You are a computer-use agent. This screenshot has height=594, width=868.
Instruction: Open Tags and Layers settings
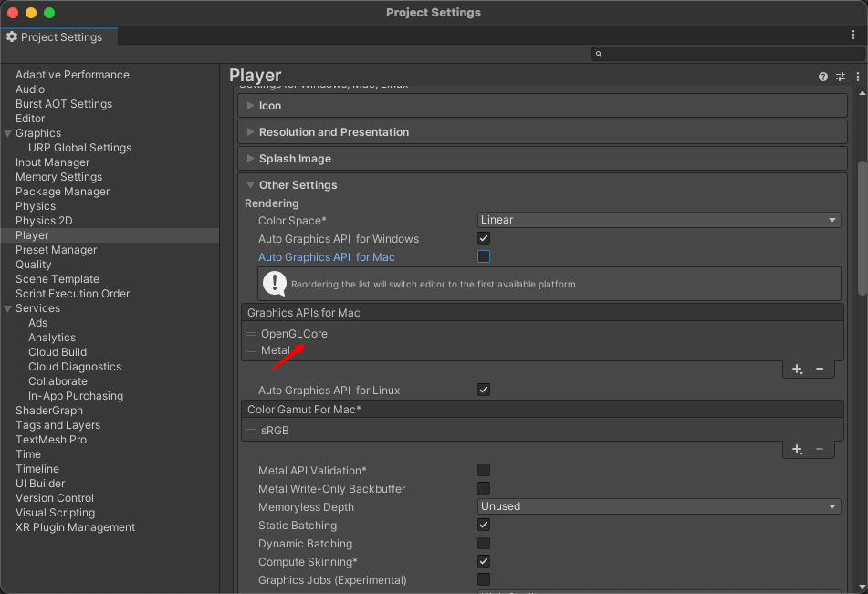click(58, 425)
